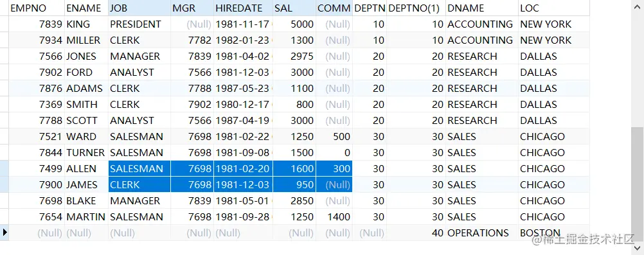Select cell JAMES

[x=86, y=185]
